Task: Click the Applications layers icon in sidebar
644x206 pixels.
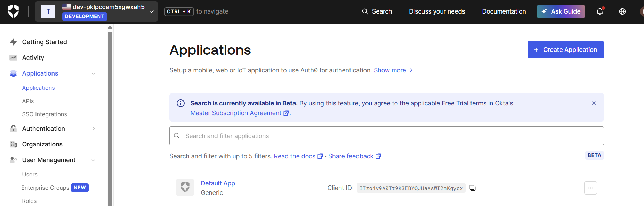Action: (14, 73)
